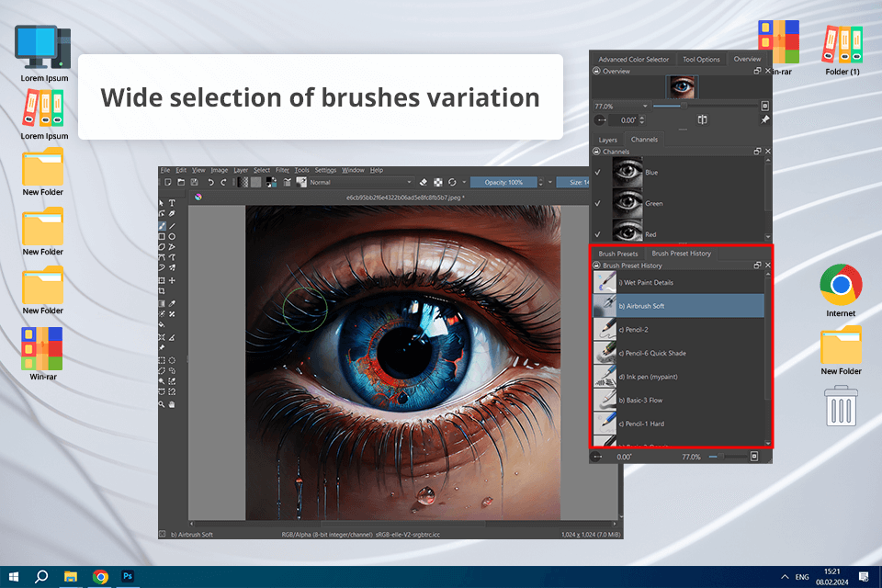Screen dimensions: 882x588
Task: Click the Opacity 100% slider
Action: click(x=504, y=182)
